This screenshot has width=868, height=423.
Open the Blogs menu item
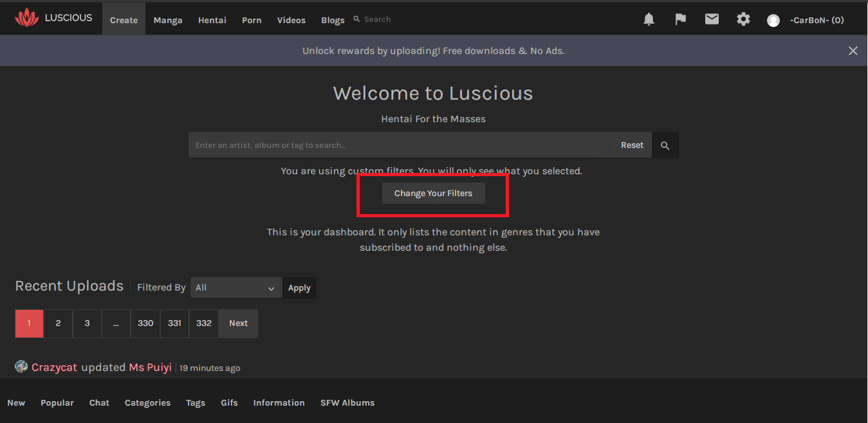(x=333, y=20)
